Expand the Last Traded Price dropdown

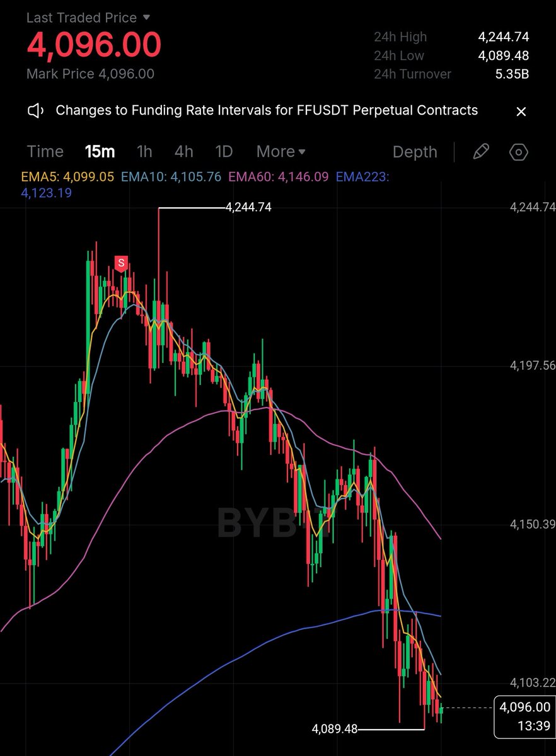(85, 18)
